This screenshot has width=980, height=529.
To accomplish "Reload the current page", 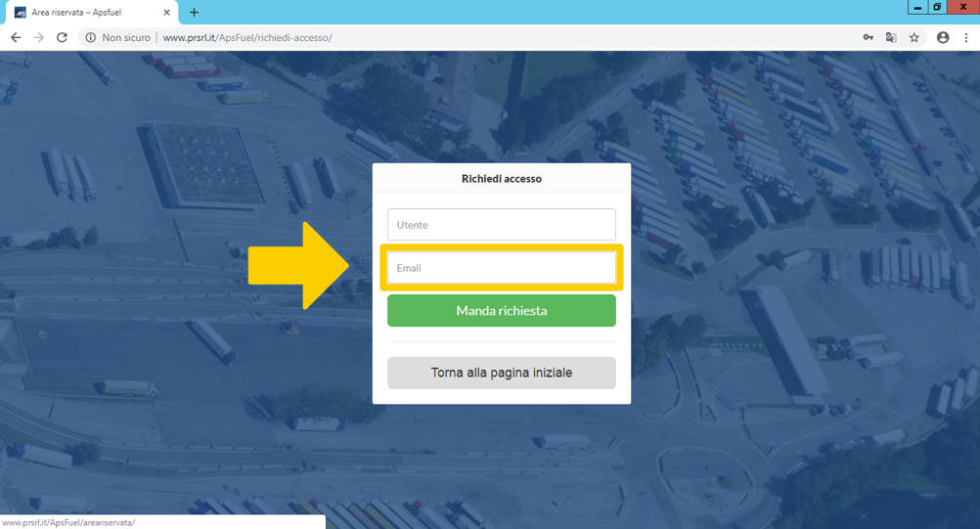I will point(62,37).
